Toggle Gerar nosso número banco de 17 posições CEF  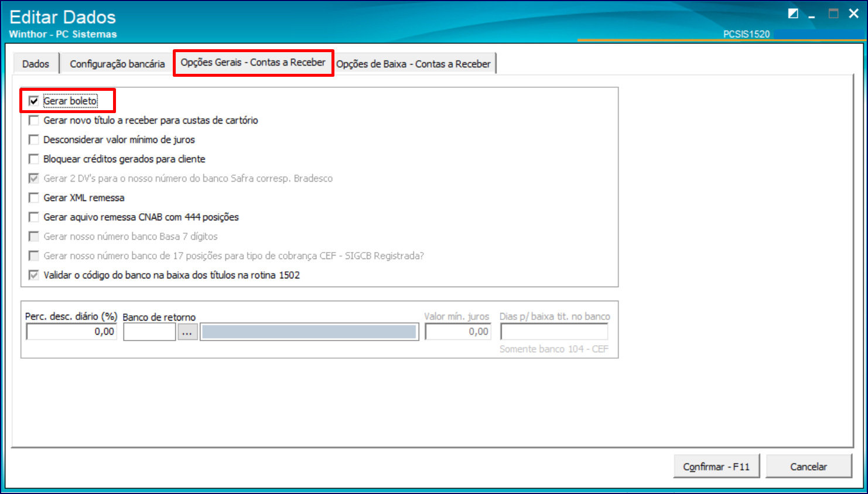pos(34,255)
